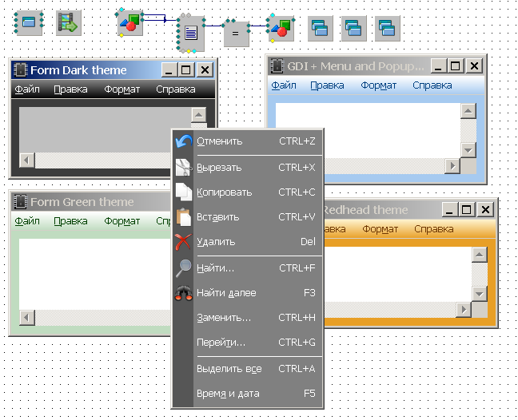Open Формат menu in Redhead theme window
The height and width of the screenshot is (420, 518).
click(x=380, y=229)
